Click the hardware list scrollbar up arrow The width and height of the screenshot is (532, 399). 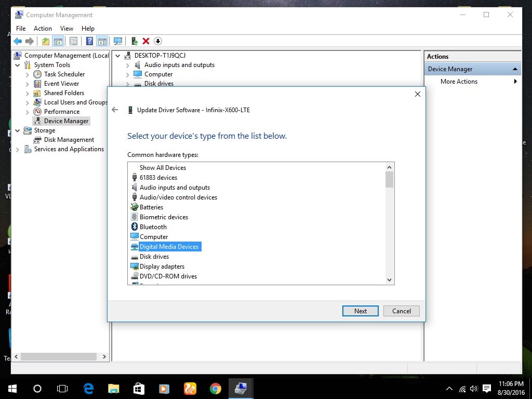pyautogui.click(x=389, y=167)
